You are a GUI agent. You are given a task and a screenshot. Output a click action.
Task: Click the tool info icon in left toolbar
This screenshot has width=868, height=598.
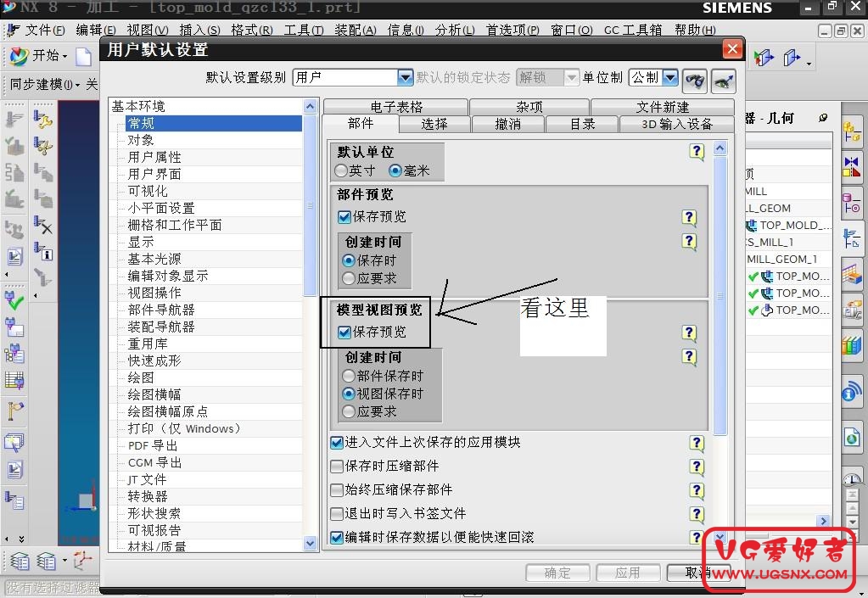(x=42, y=250)
